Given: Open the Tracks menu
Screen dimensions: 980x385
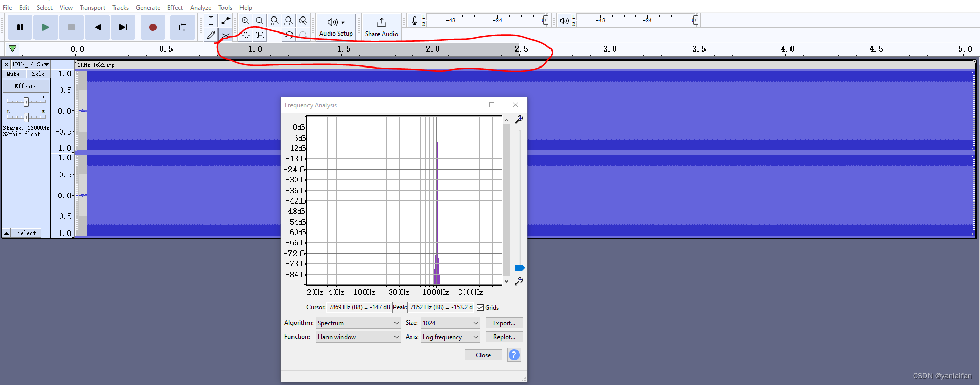Looking at the screenshot, I should click(x=121, y=7).
